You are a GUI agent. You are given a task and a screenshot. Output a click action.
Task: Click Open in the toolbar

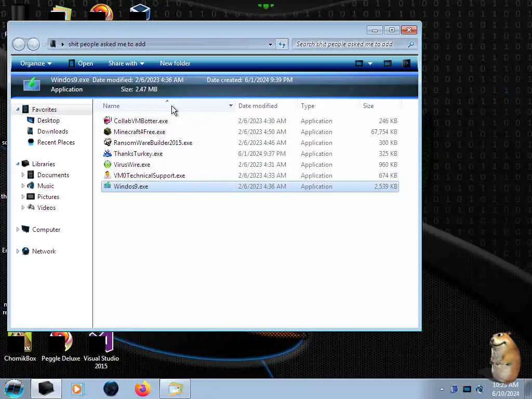81,63
